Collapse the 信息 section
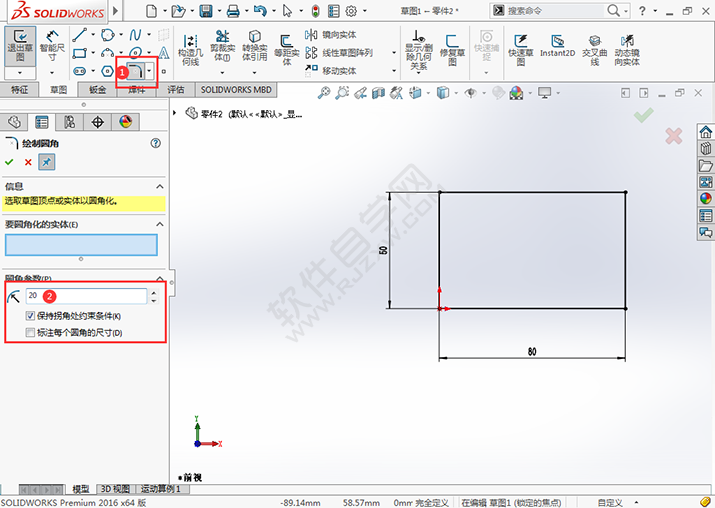The height and width of the screenshot is (508, 715). click(159, 186)
